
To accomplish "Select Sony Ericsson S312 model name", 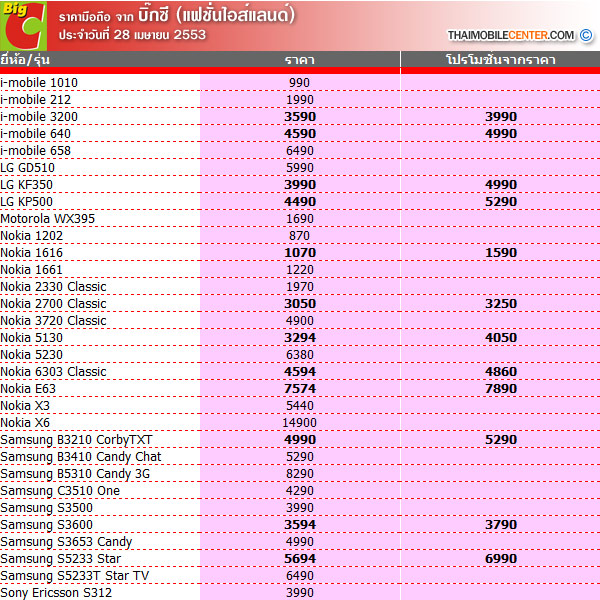I will click(56, 593).
